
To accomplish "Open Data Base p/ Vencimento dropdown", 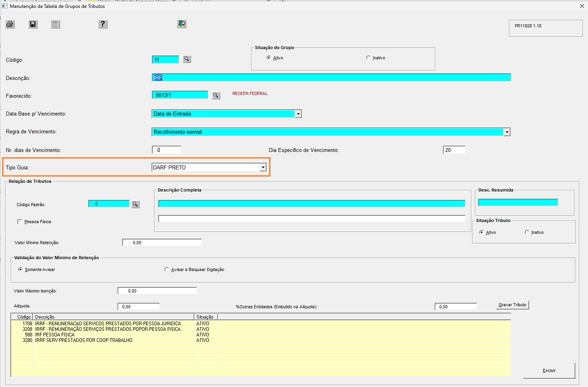I will click(x=298, y=114).
